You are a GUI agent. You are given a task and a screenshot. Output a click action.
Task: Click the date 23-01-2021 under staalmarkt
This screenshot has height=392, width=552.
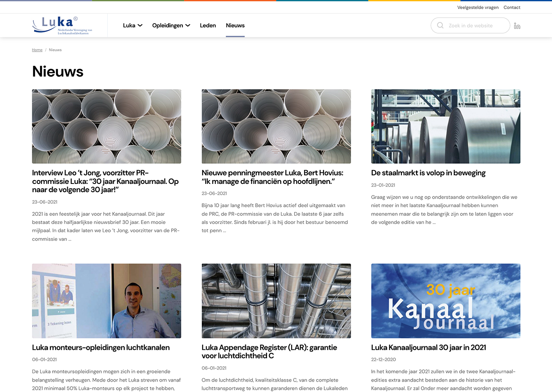pyautogui.click(x=383, y=185)
